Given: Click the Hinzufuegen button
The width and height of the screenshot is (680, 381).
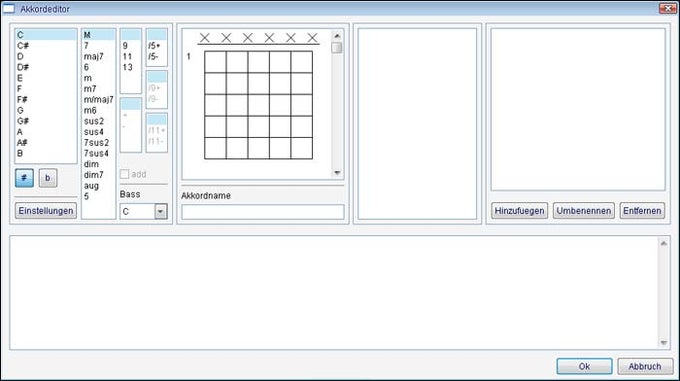Looking at the screenshot, I should pos(520,211).
